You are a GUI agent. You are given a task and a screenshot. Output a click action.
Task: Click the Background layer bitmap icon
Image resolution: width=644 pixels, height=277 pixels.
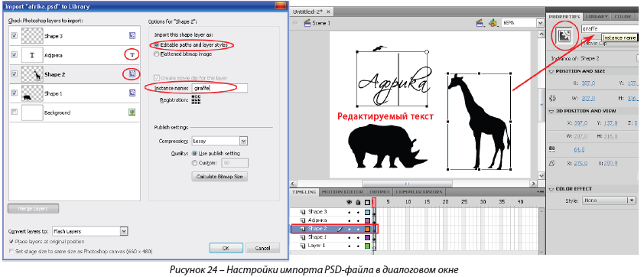(x=132, y=112)
